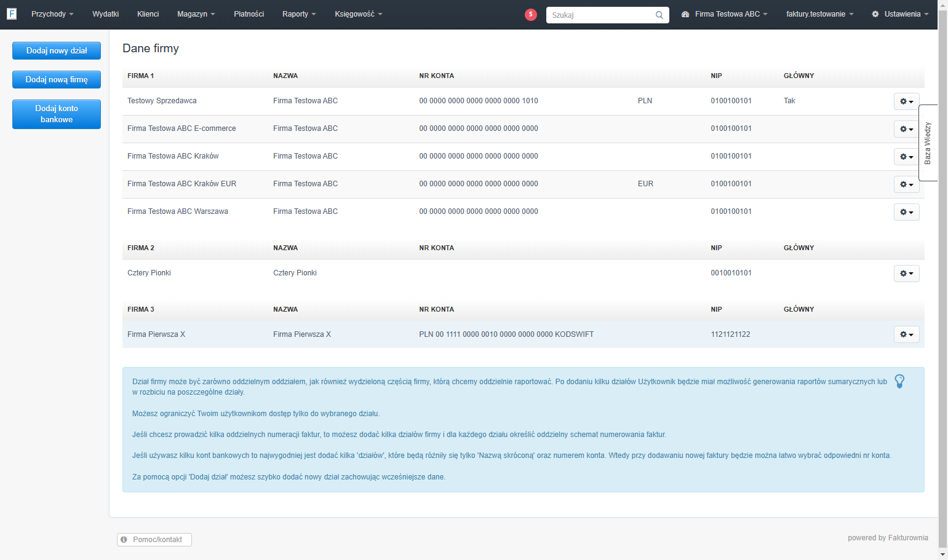Click the Dane firmy page heading
The image size is (948, 560).
(151, 49)
